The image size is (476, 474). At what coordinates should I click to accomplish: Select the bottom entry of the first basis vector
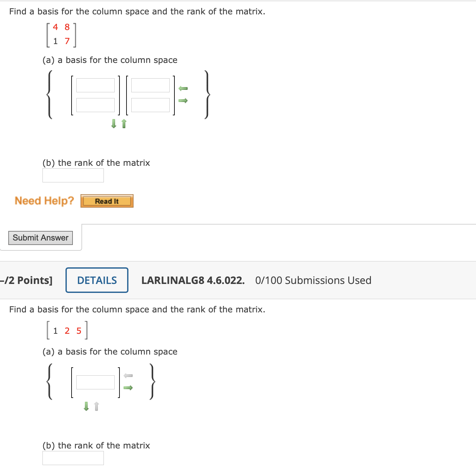coord(96,105)
